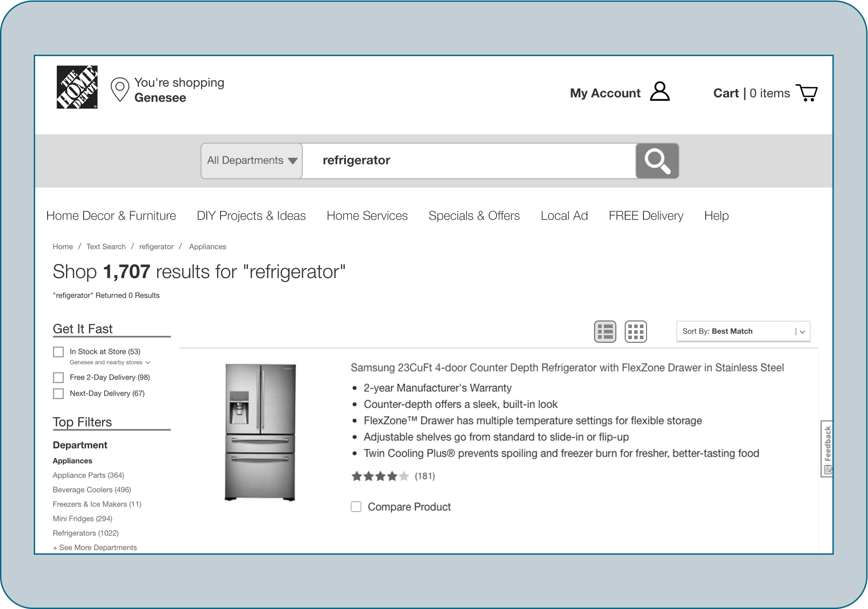Expand See More Departments filter
This screenshot has width=868, height=609.
pos(95,547)
